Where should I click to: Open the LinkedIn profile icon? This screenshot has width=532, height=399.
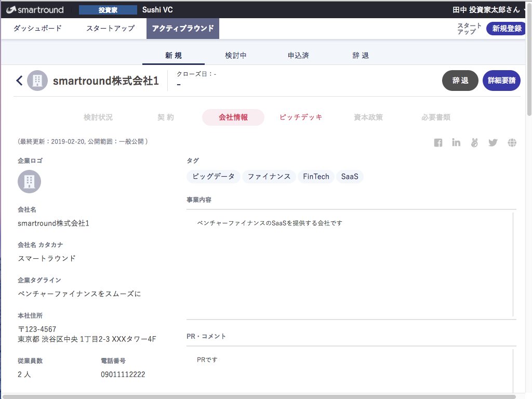click(456, 143)
